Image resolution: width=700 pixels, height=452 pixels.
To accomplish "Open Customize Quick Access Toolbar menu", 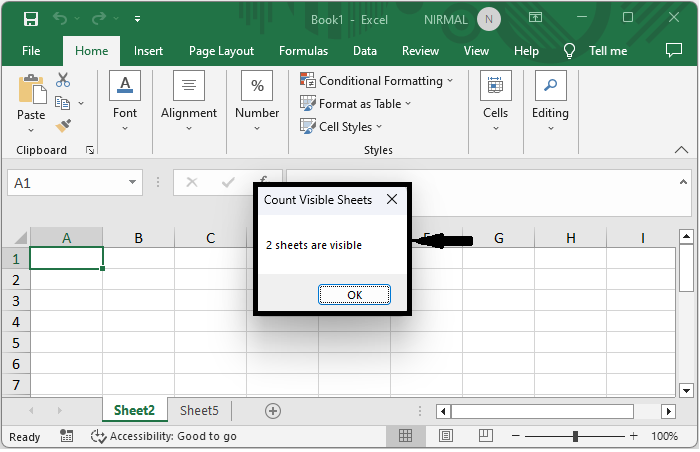I will tap(138, 19).
